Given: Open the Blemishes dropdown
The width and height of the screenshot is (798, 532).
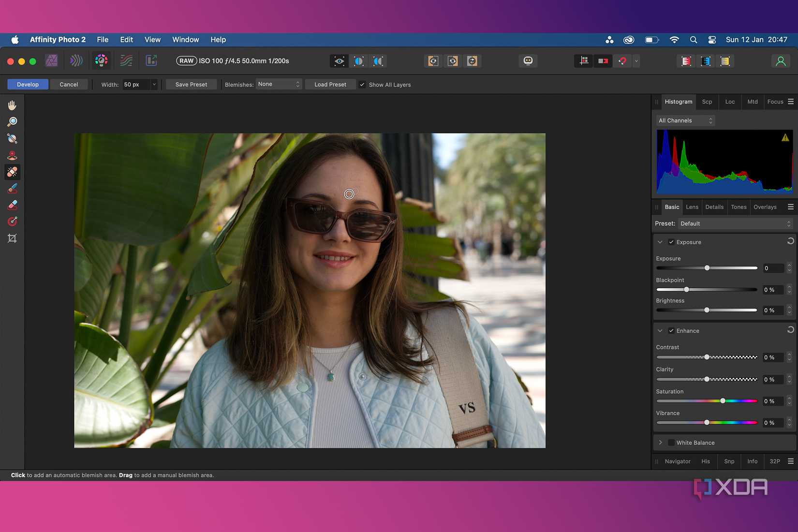Looking at the screenshot, I should pos(279,84).
